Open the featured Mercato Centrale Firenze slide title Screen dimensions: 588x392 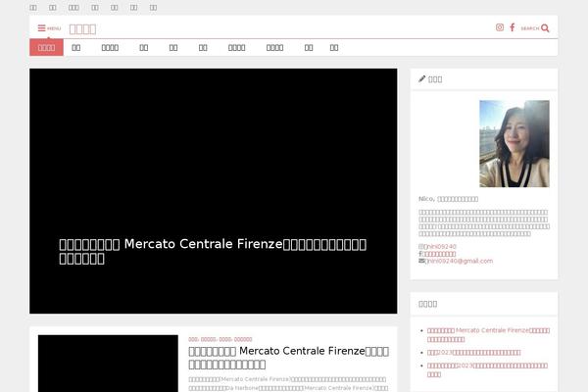[x=213, y=251]
